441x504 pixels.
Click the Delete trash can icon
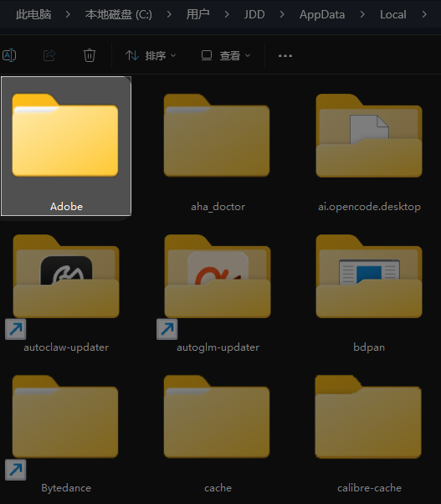point(90,55)
